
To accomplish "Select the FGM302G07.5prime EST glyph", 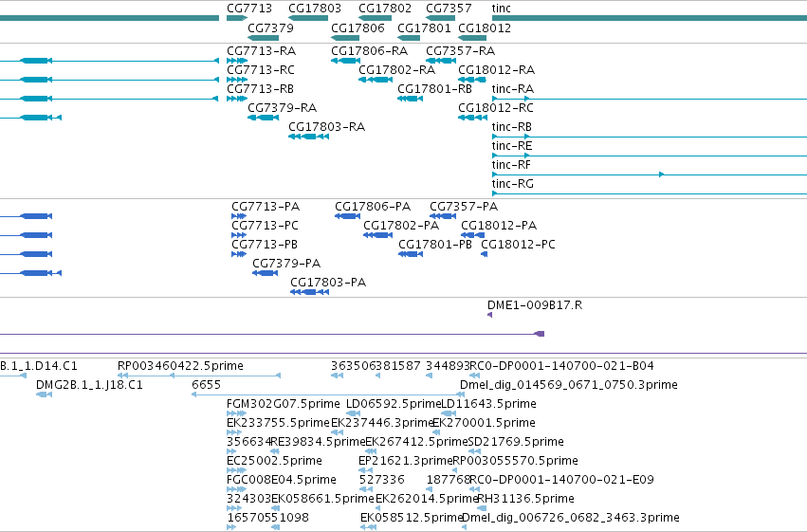I will pos(237,413).
